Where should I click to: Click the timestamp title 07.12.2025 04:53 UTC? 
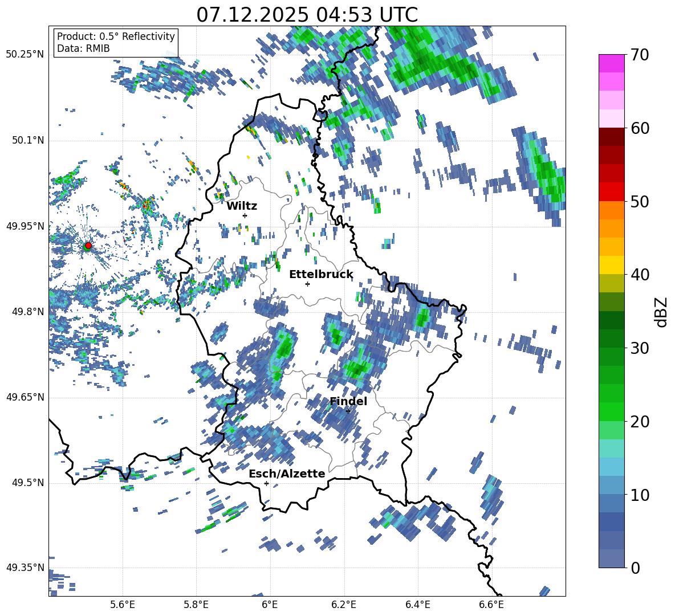pos(307,15)
